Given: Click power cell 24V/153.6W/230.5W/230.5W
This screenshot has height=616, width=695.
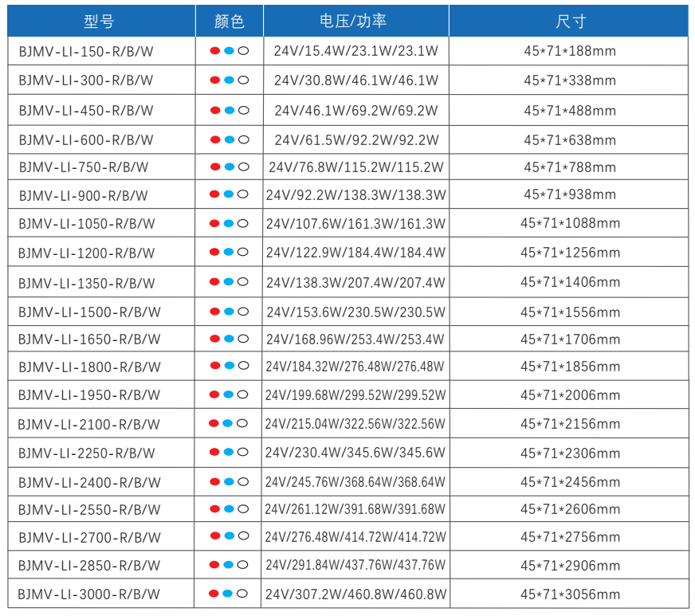Looking at the screenshot, I should tap(356, 312).
